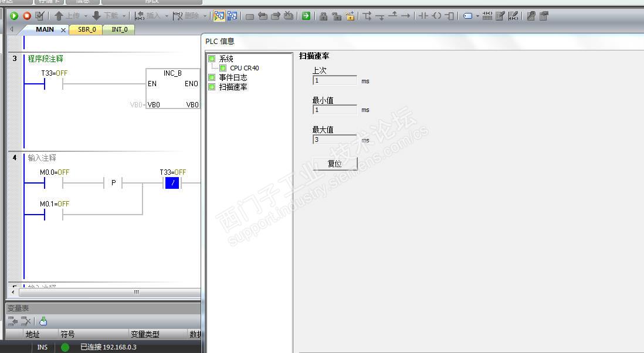Click the 最大值 scan time field
This screenshot has height=353, width=644.
[x=335, y=140]
